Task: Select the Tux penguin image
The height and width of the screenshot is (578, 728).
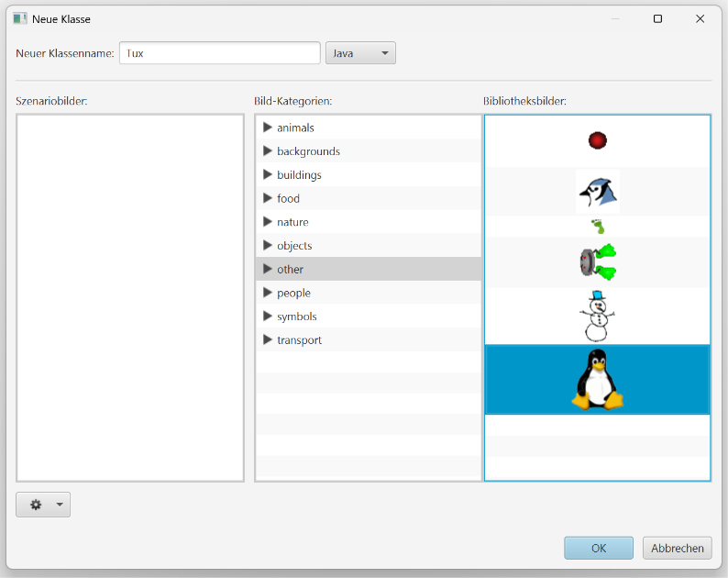Action: pos(597,380)
